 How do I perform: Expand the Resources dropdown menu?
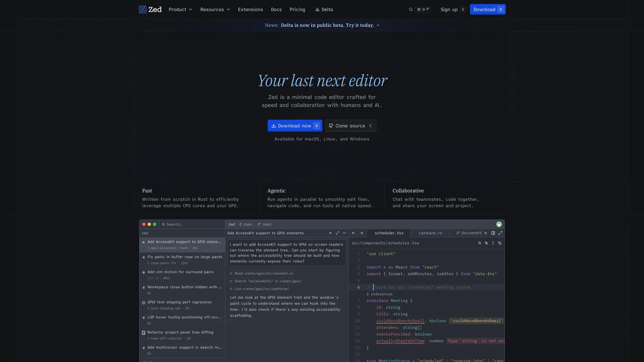(215, 9)
